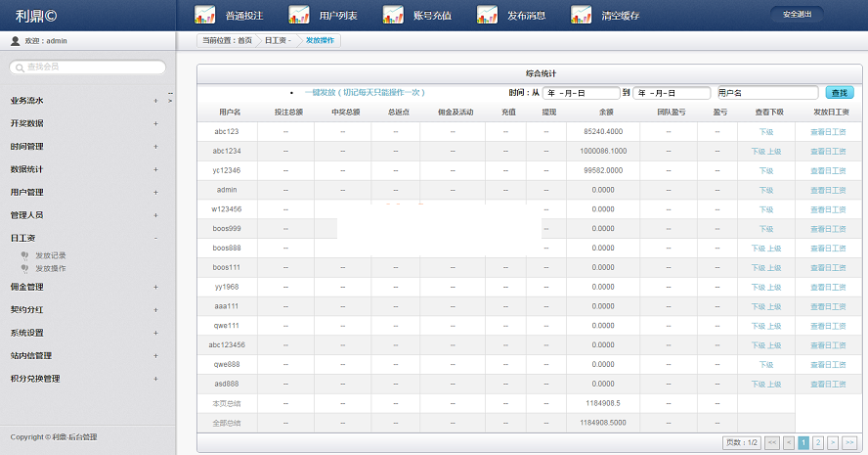
Task: Open the 首页 breadcrumb item
Action: coord(243,41)
